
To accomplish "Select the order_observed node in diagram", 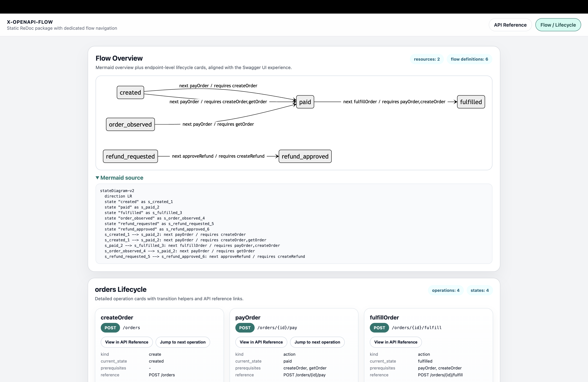I will pyautogui.click(x=130, y=124).
